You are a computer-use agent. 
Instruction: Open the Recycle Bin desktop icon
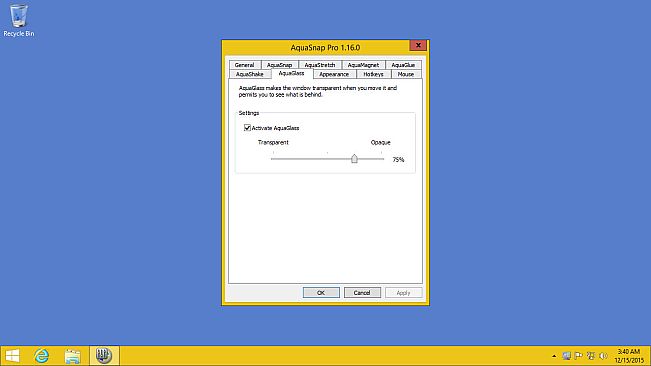pos(19,21)
